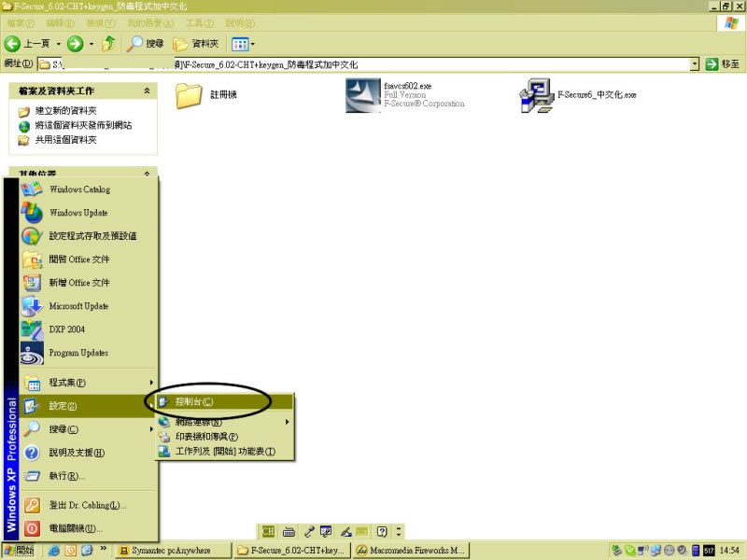Click 電腦關機(U)... shutdown entry
The height and width of the screenshot is (560, 747).
88,528
